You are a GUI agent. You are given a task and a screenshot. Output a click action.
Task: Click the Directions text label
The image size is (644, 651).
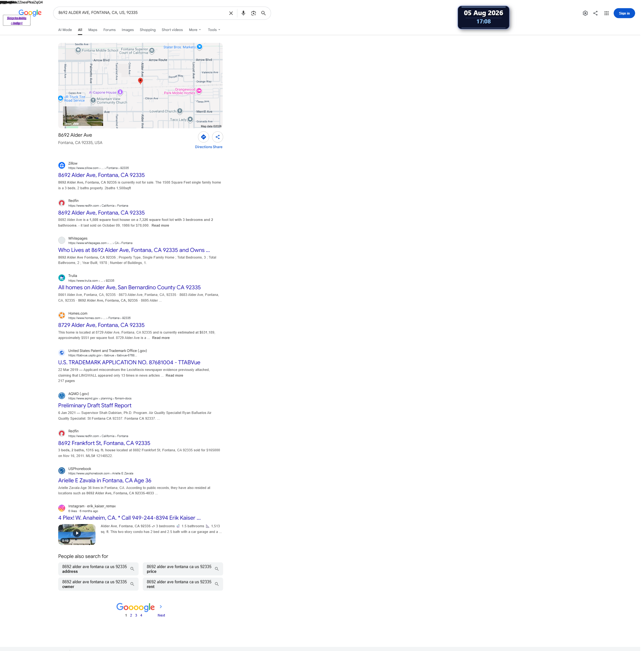203,147
